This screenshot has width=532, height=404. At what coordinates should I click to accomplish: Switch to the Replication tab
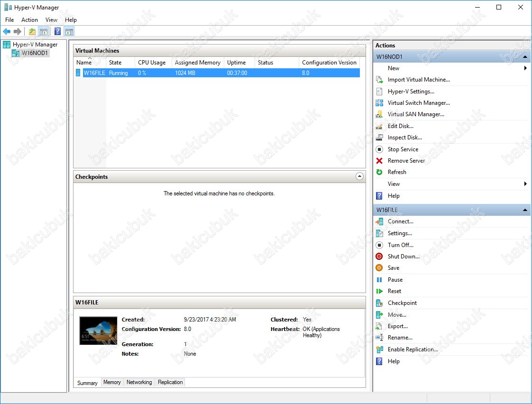[x=170, y=382]
